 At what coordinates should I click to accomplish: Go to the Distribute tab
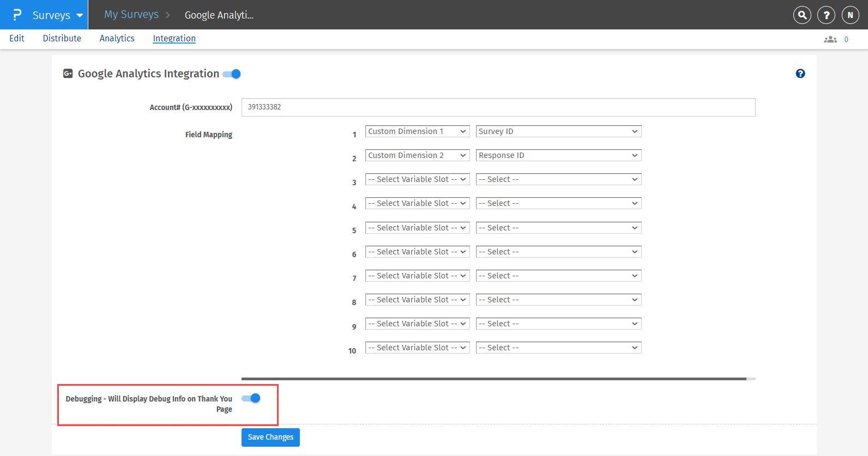pyautogui.click(x=62, y=38)
